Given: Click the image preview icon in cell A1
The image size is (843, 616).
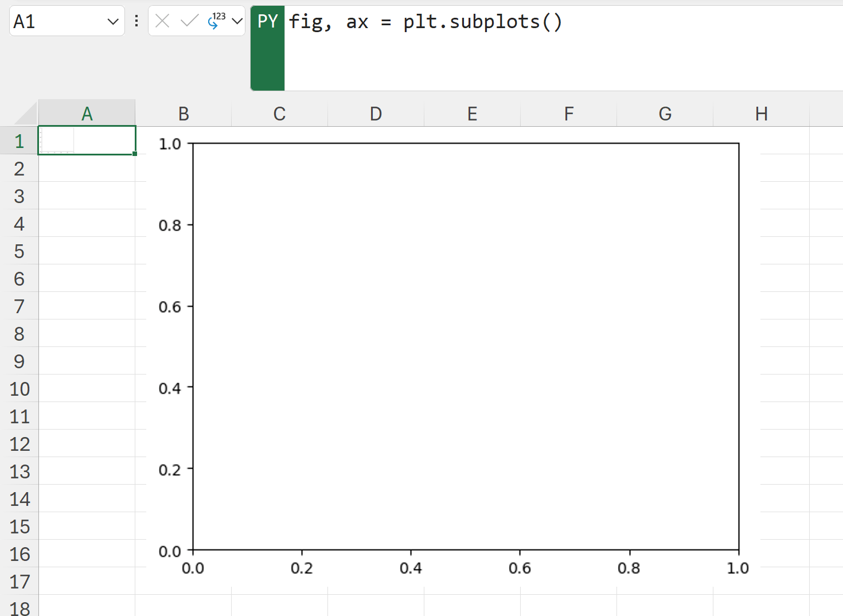Looking at the screenshot, I should [57, 141].
